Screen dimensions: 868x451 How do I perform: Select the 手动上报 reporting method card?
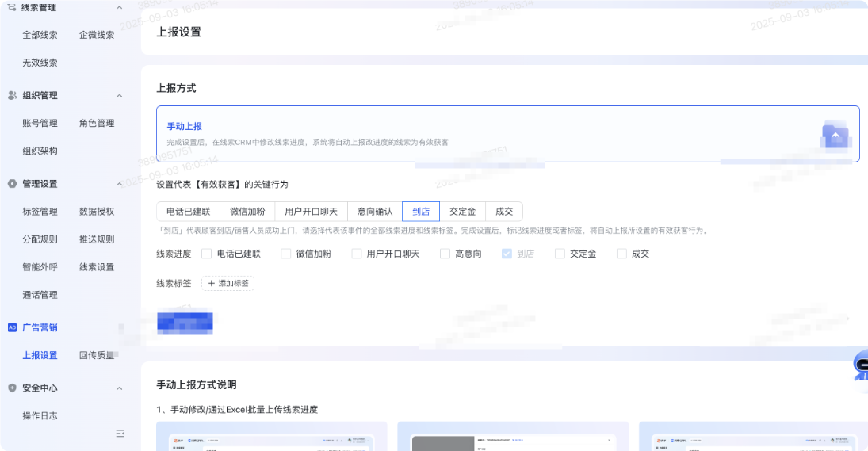[x=507, y=134]
